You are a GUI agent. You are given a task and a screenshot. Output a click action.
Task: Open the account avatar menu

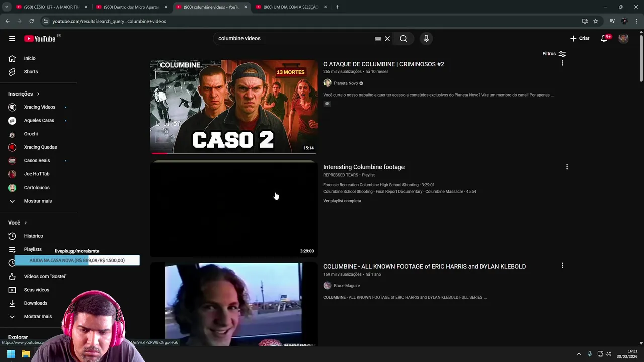(x=623, y=38)
